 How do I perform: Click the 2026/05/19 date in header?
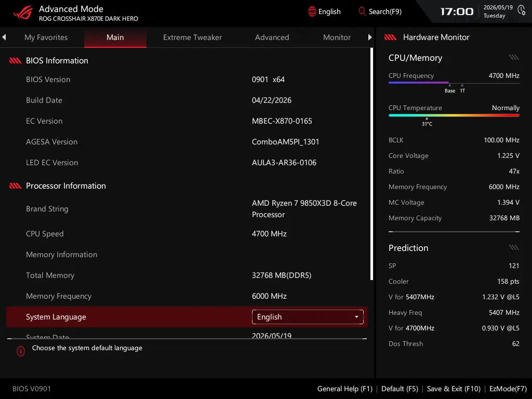[498, 7]
